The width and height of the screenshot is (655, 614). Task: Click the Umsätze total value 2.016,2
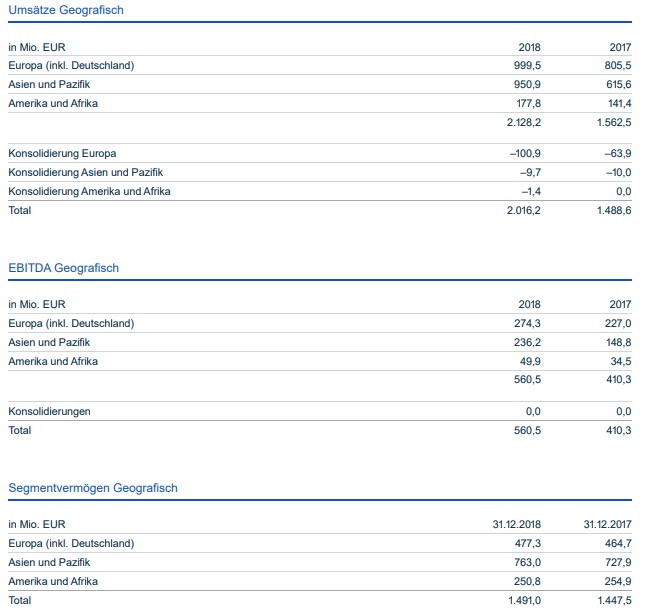pos(523,210)
